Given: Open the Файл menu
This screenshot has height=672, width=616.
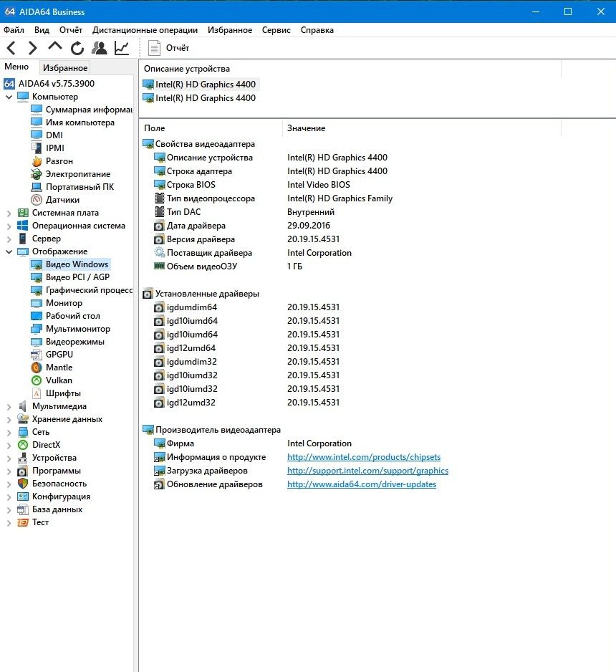Looking at the screenshot, I should point(14,30).
